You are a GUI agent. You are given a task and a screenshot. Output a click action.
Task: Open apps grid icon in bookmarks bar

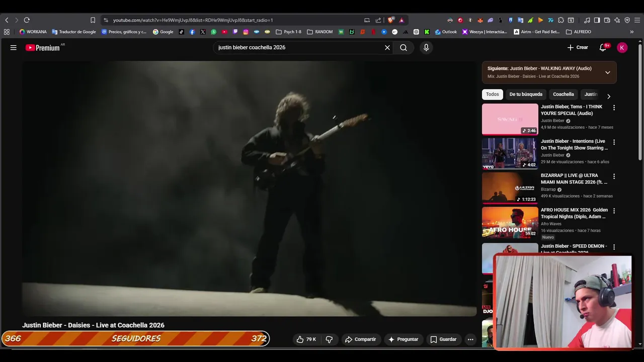tap(7, 32)
